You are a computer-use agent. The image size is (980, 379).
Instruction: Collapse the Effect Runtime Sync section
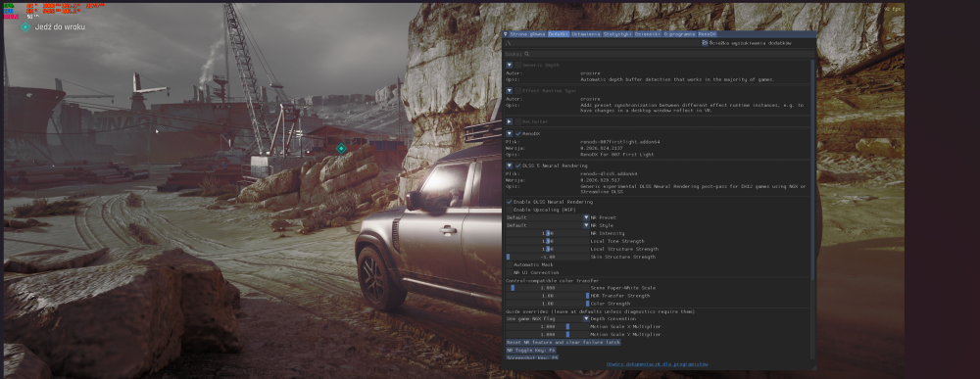[x=510, y=90]
